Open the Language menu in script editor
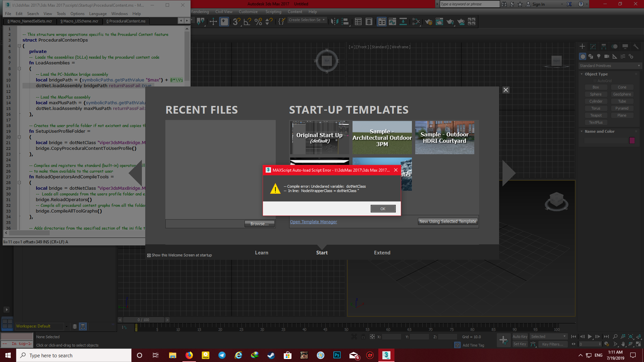This screenshot has width=644, height=362. [98, 14]
